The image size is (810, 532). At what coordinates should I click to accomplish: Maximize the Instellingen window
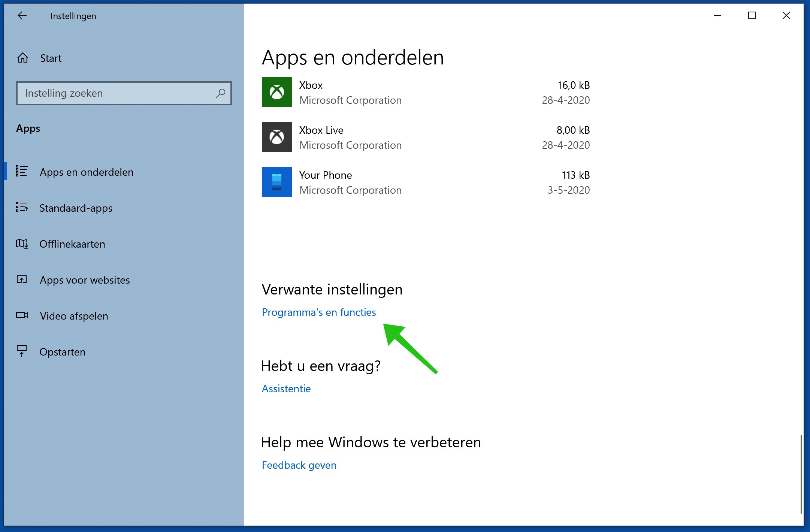coord(752,15)
